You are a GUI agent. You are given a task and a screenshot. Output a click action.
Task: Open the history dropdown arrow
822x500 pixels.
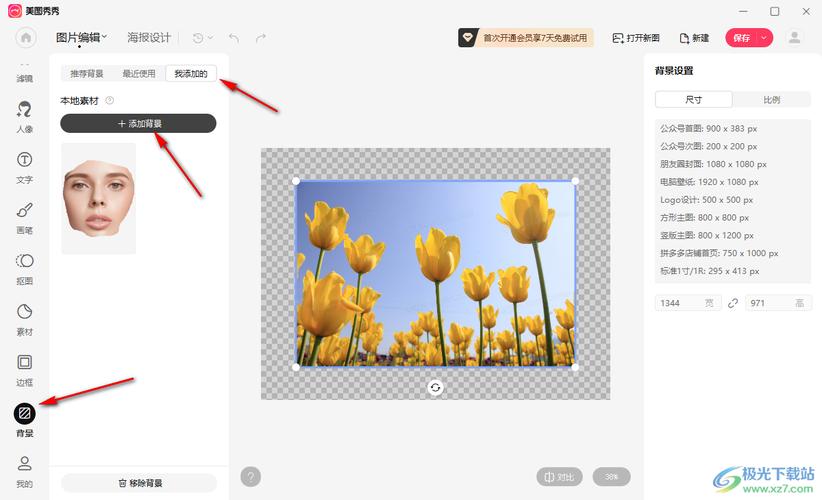point(210,38)
